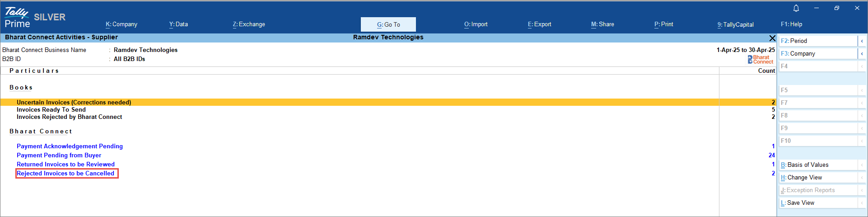
Task: Click the Tally Prime logo
Action: [x=17, y=18]
